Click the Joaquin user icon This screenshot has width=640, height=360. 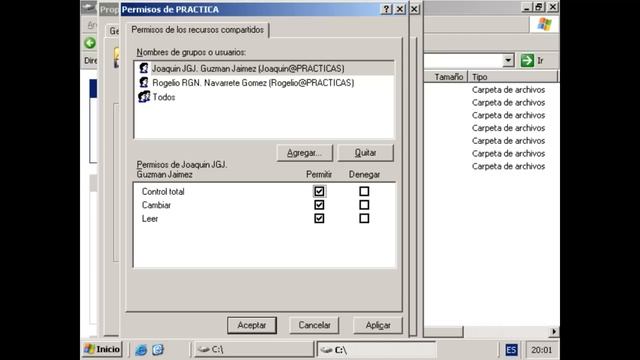point(144,68)
